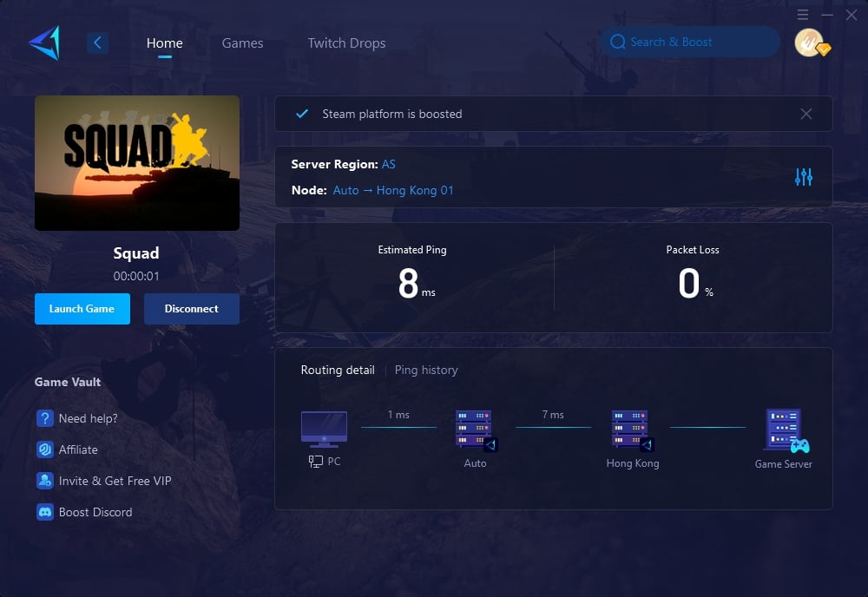Open node settings sliders icon
The width and height of the screenshot is (868, 597).
[x=803, y=177]
